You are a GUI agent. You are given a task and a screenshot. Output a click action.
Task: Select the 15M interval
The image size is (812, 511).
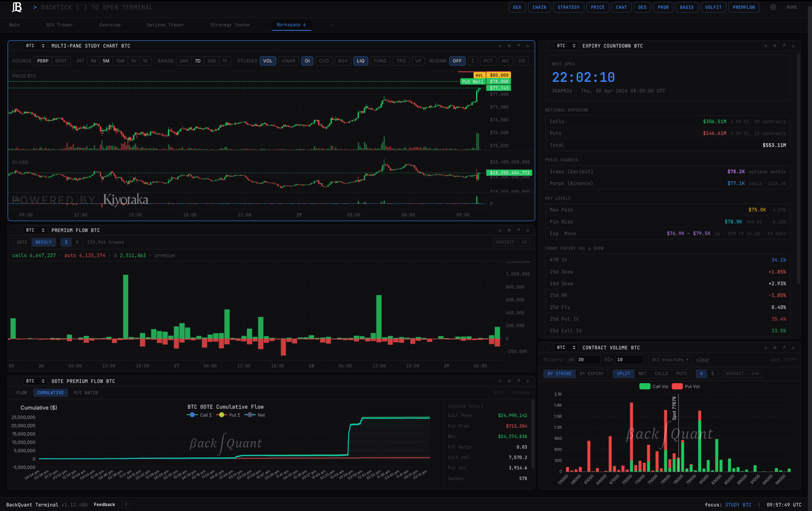120,61
